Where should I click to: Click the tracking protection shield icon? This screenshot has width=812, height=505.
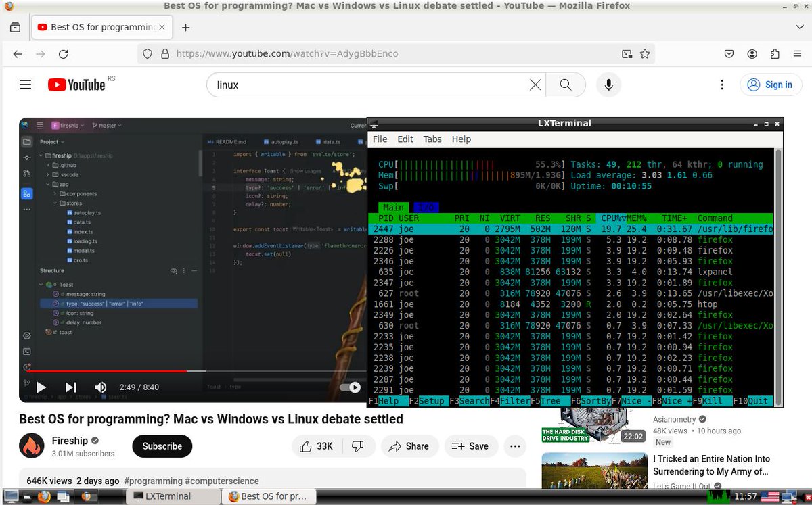tap(148, 54)
